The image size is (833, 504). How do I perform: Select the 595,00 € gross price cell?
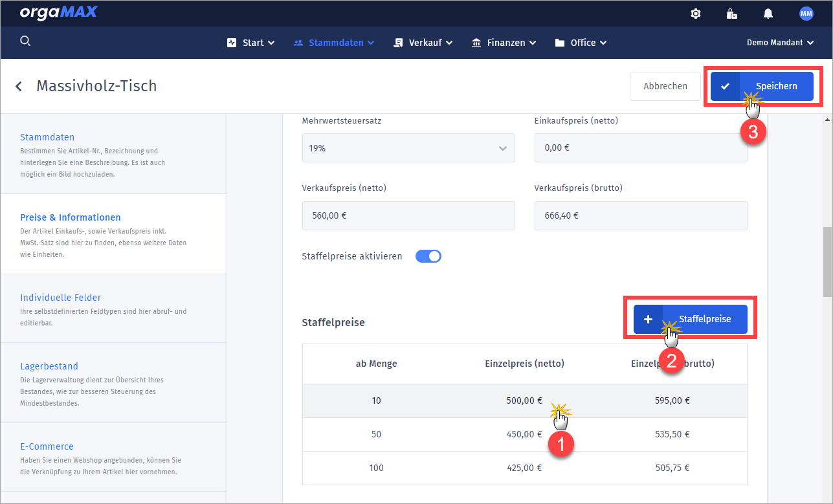[672, 400]
